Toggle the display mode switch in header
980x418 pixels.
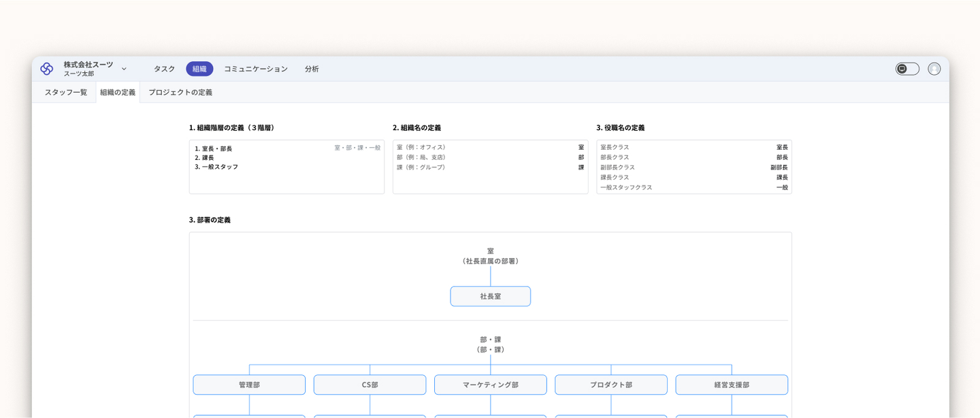point(907,69)
